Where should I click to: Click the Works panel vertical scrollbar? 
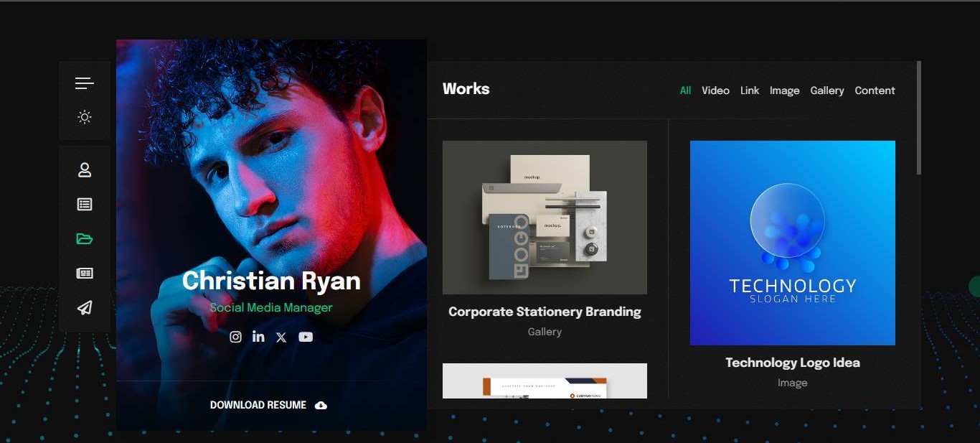919,118
